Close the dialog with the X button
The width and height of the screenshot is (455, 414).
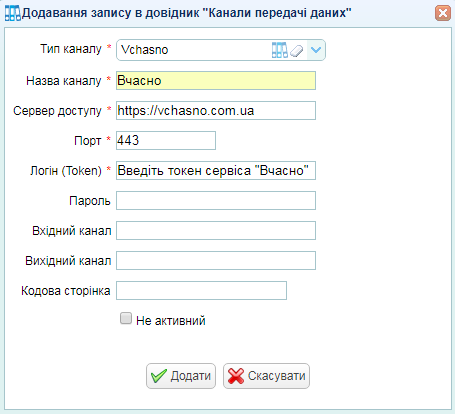click(443, 13)
